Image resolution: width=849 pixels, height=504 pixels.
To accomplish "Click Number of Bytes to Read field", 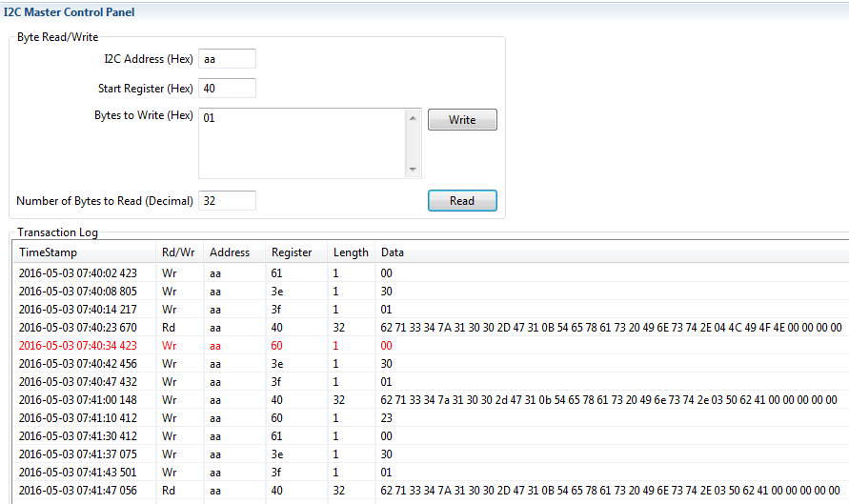I will pyautogui.click(x=227, y=201).
